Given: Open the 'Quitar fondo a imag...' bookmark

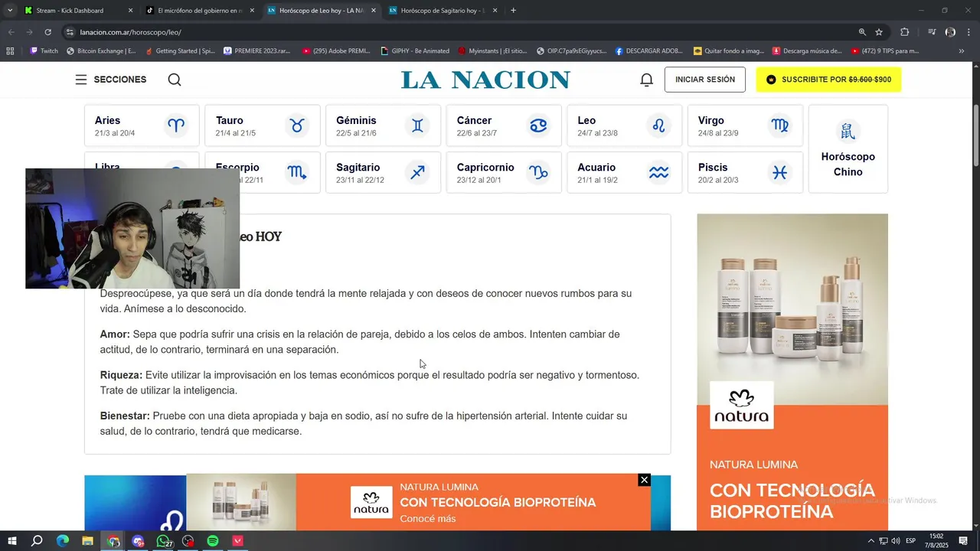Looking at the screenshot, I should click(x=729, y=51).
